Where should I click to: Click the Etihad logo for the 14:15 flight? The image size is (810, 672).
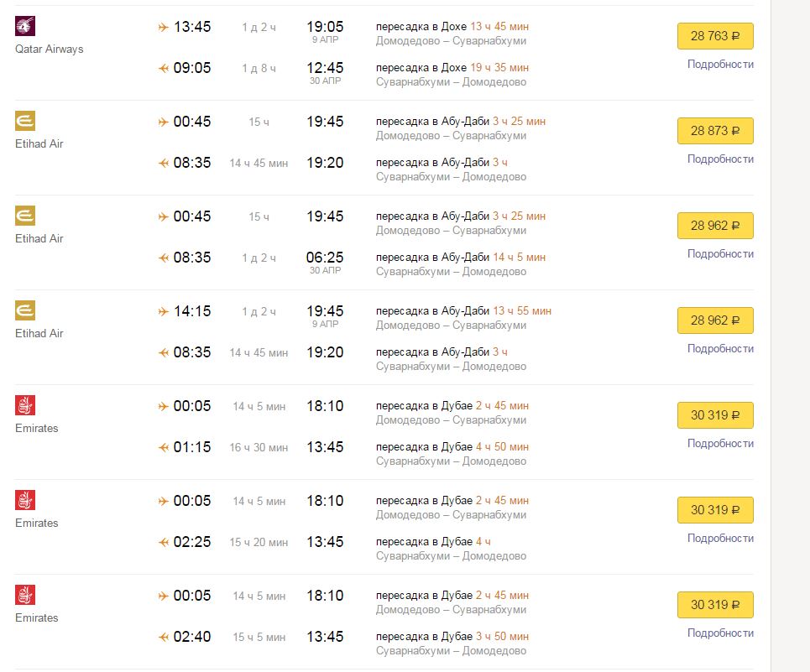(25, 310)
